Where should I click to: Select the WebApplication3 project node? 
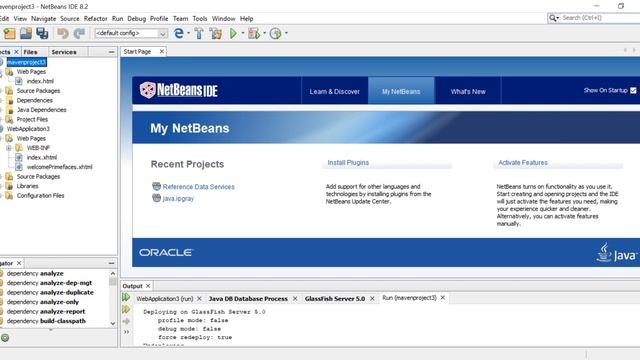28,129
